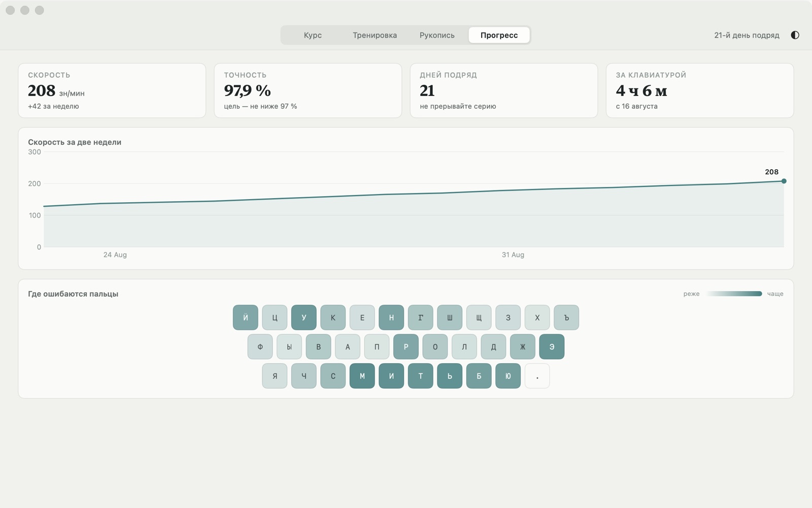Click the Ъ key tile
812x508 pixels.
(x=566, y=317)
